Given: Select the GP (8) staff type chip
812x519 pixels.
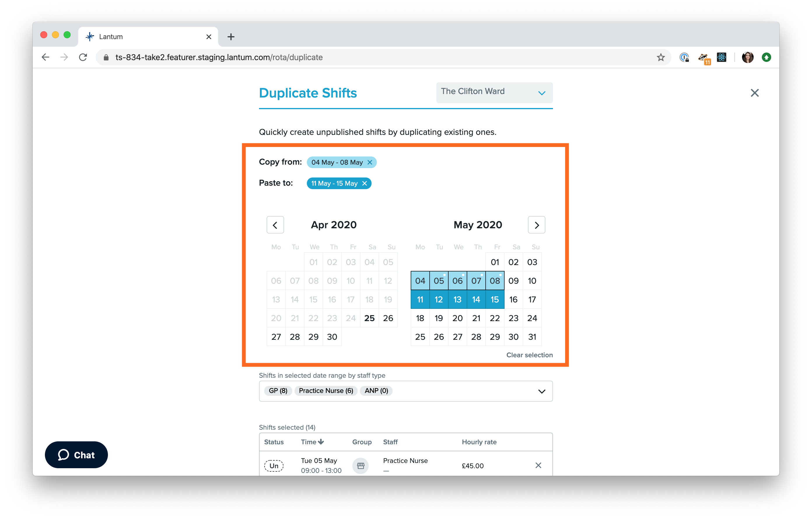Looking at the screenshot, I should point(278,391).
